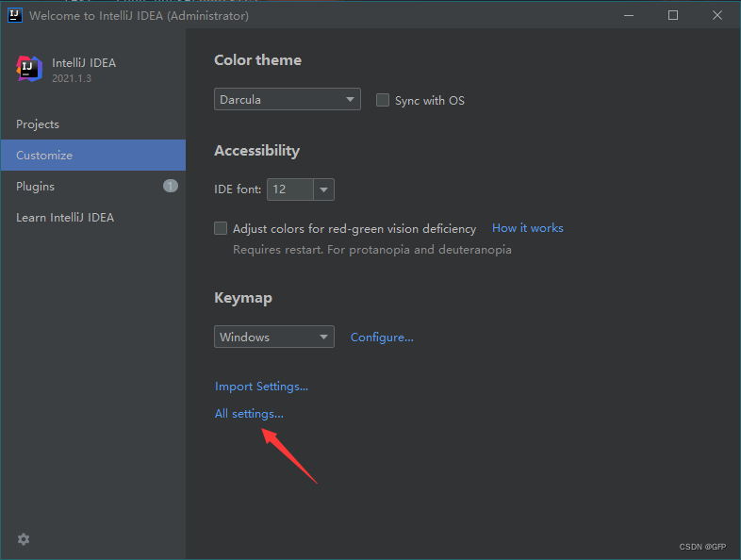Click the gear options icon at bottom left
This screenshot has height=560, width=741.
(24, 539)
